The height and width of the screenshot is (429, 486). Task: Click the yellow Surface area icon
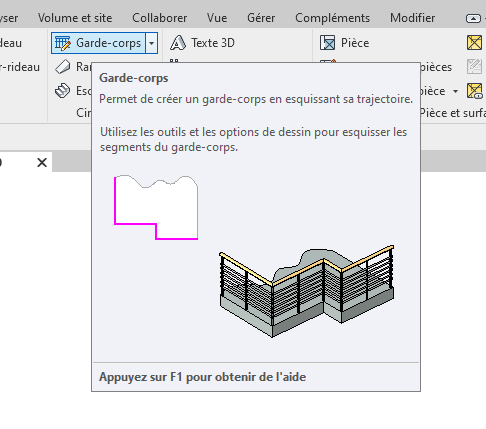474,43
